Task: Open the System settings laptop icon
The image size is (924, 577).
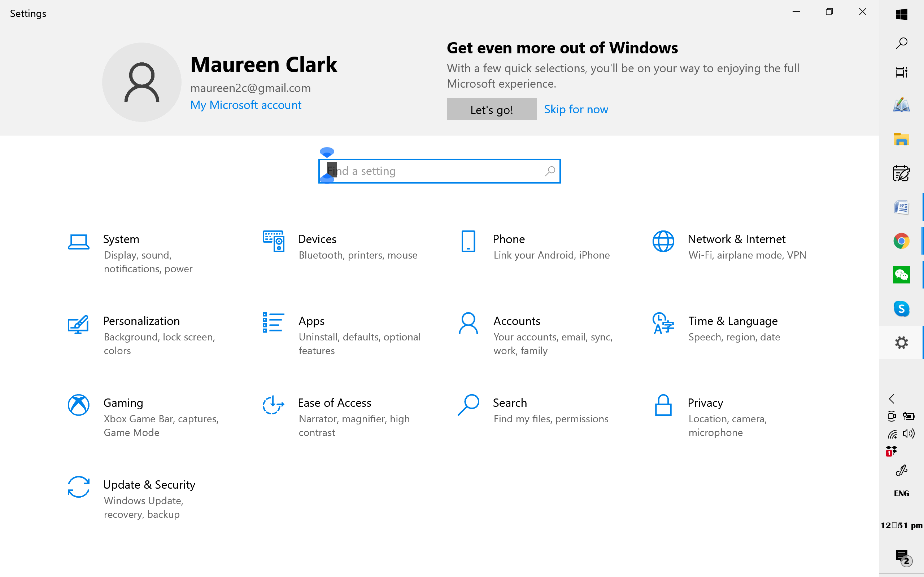Action: point(78,242)
